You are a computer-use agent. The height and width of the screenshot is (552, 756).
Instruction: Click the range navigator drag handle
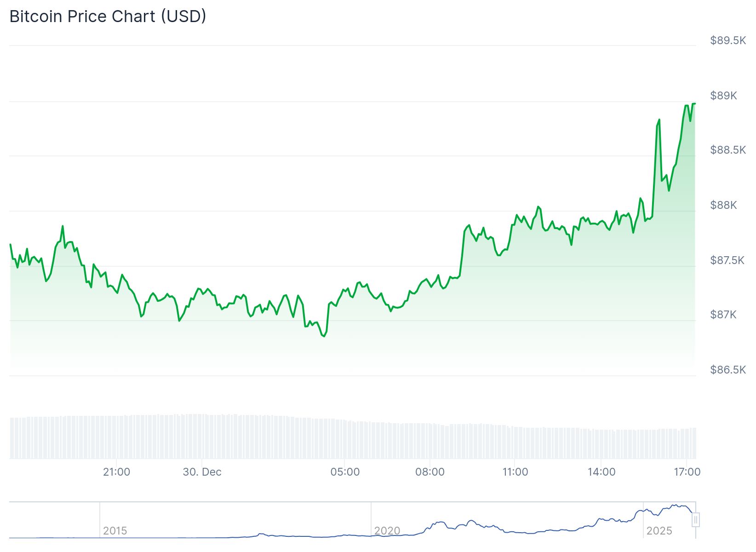[x=696, y=520]
